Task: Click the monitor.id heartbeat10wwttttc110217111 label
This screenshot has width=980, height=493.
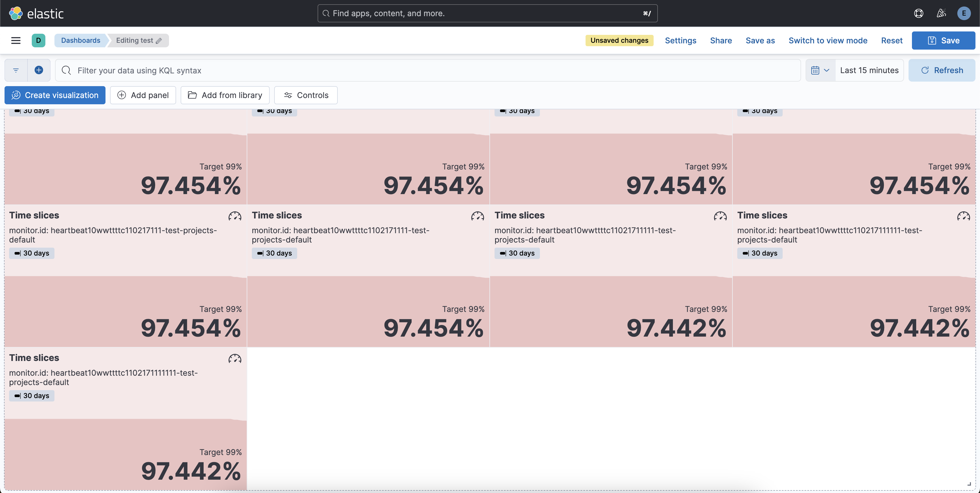Action: click(x=113, y=235)
